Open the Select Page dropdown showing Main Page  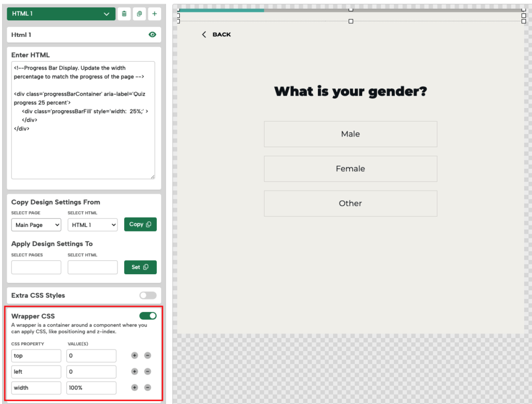(x=36, y=224)
